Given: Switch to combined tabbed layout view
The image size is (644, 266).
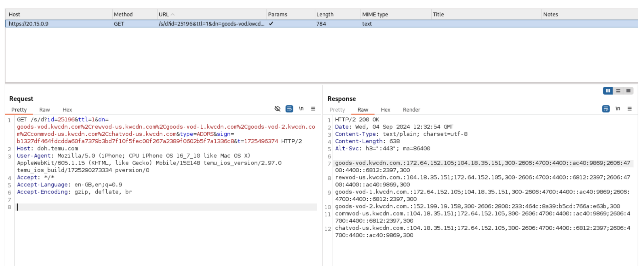Looking at the screenshot, I should [628, 91].
